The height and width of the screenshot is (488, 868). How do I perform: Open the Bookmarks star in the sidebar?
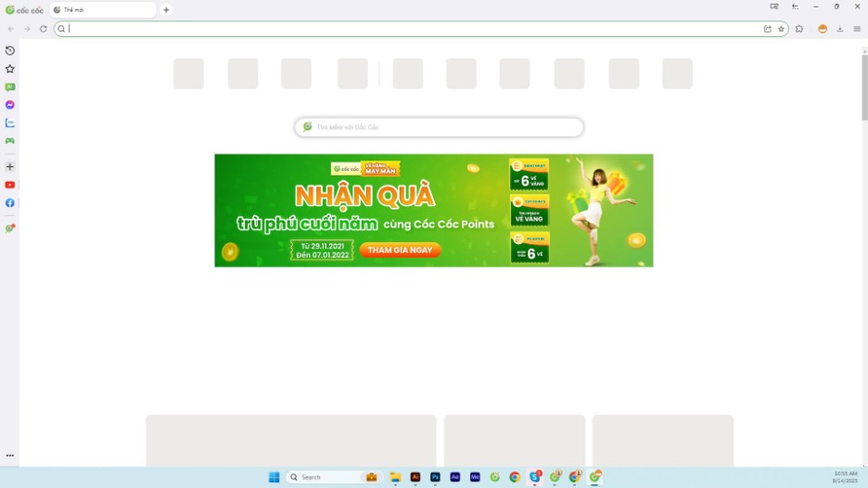[x=10, y=69]
